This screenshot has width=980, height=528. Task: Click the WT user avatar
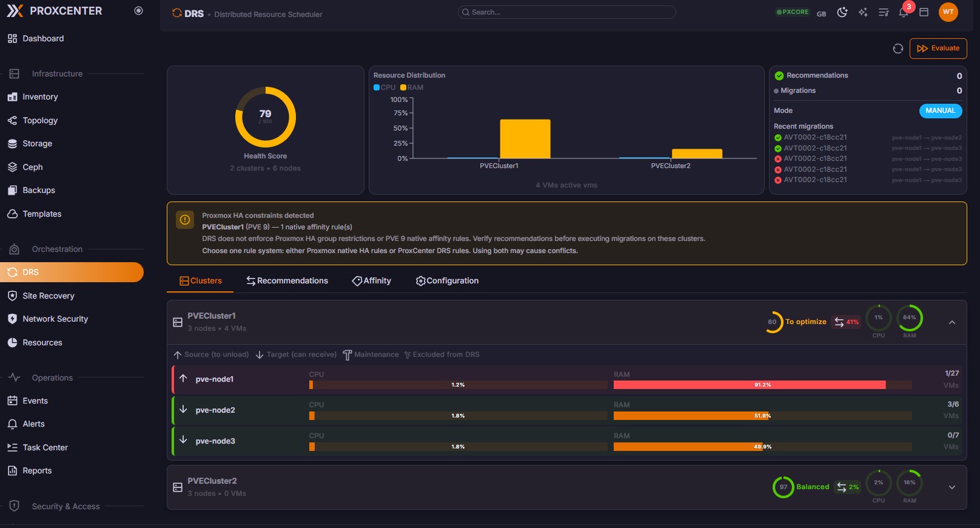948,12
